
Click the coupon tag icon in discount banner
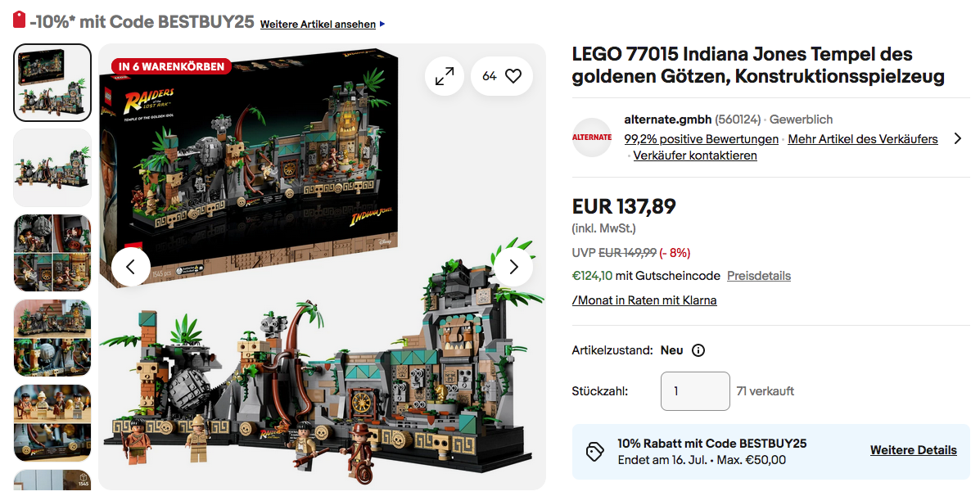tap(594, 452)
